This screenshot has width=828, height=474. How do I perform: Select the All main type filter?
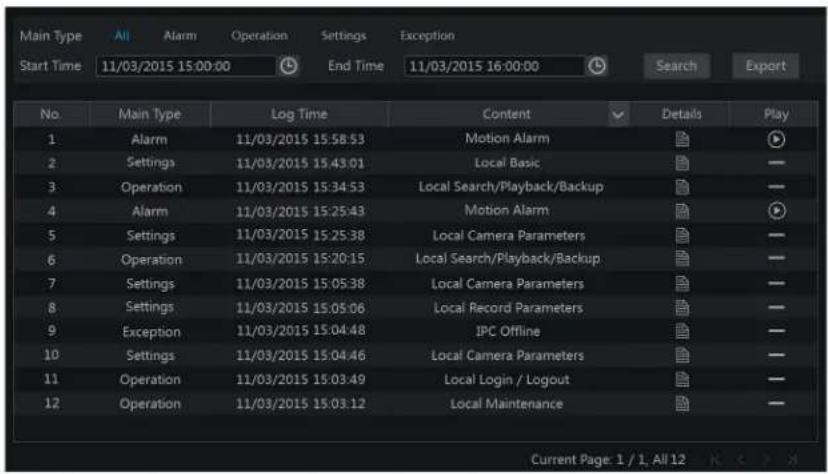click(x=122, y=36)
